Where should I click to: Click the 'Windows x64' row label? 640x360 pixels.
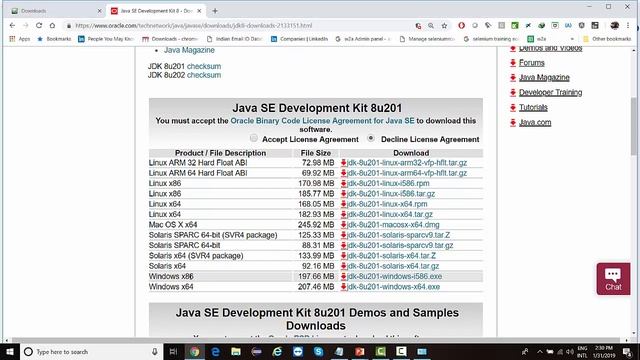pos(171,287)
